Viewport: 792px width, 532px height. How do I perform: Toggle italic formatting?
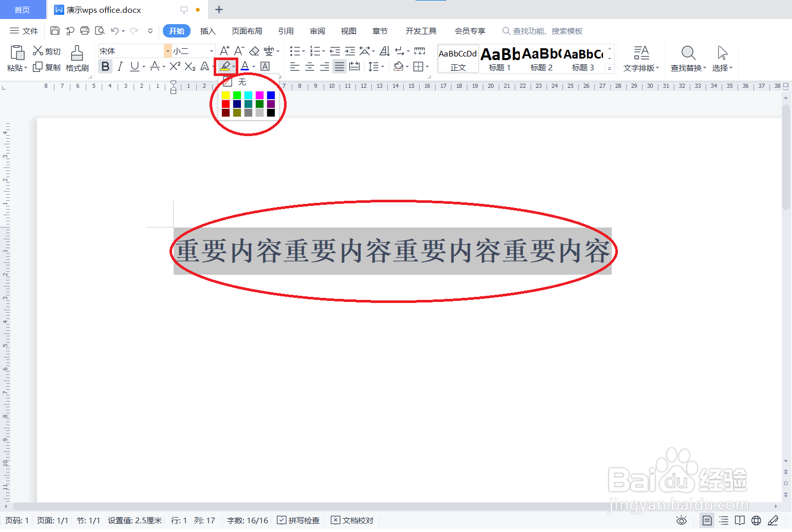120,66
